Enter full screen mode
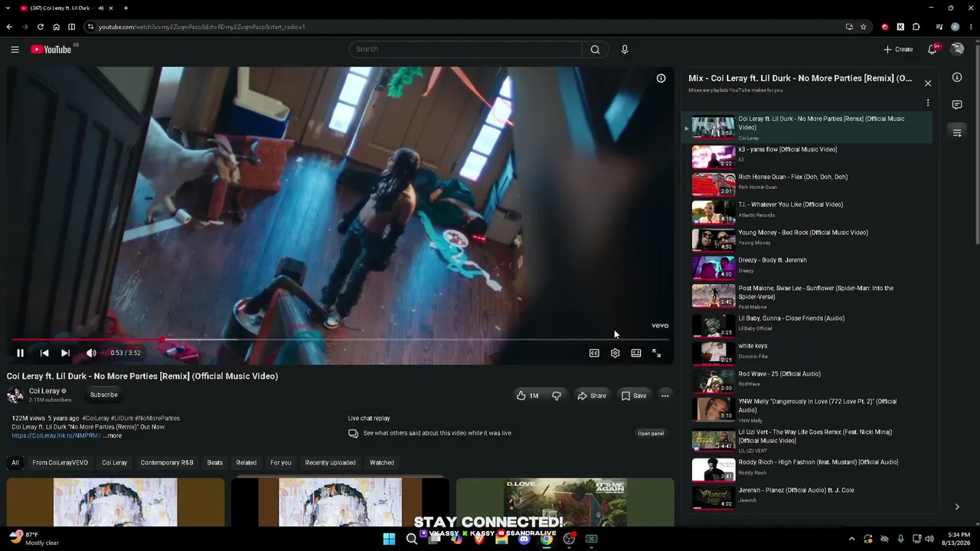The image size is (980, 551). click(656, 353)
